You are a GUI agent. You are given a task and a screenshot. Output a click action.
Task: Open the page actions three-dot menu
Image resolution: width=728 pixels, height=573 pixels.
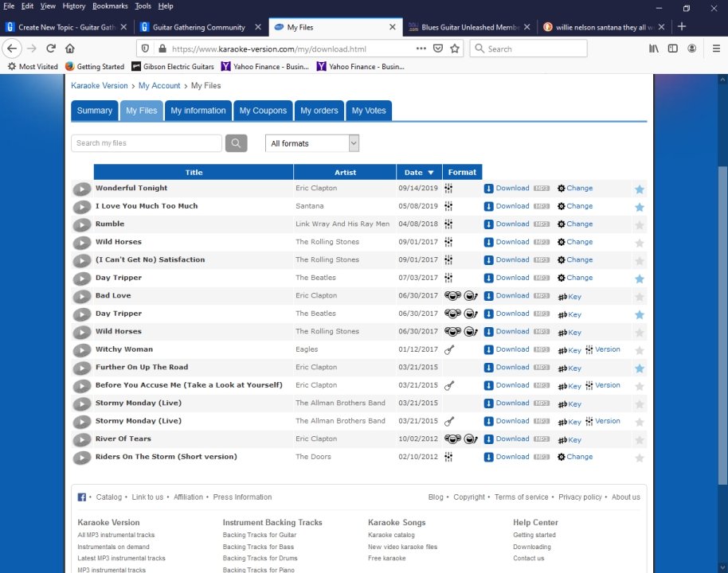421,49
